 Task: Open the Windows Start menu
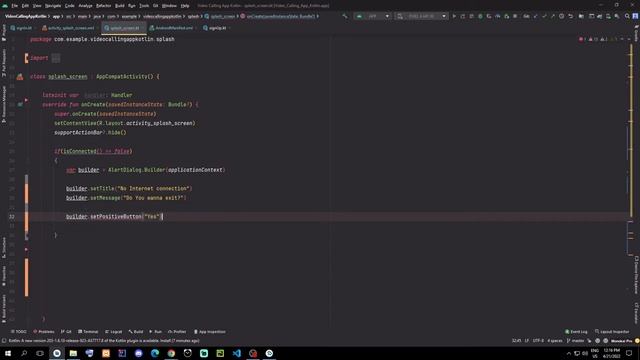7,353
